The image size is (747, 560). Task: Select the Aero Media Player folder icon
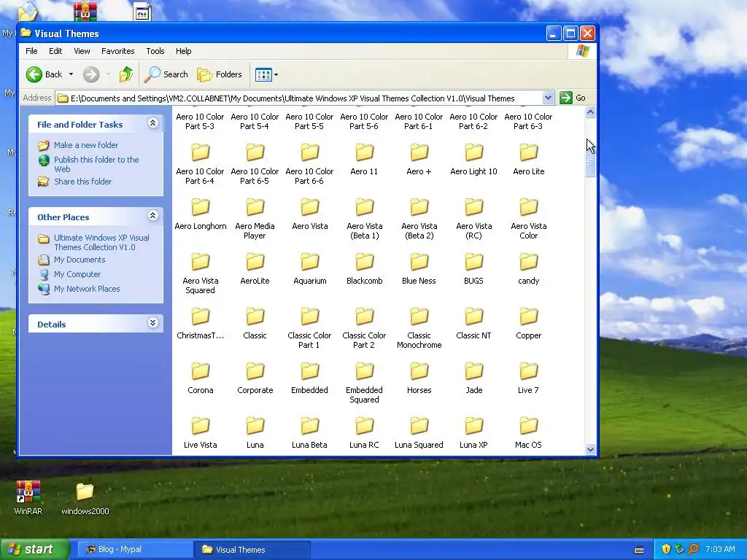(255, 207)
